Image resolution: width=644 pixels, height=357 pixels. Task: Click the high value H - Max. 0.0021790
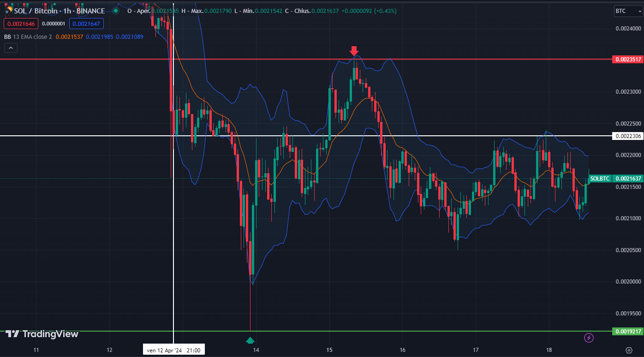[207, 11]
